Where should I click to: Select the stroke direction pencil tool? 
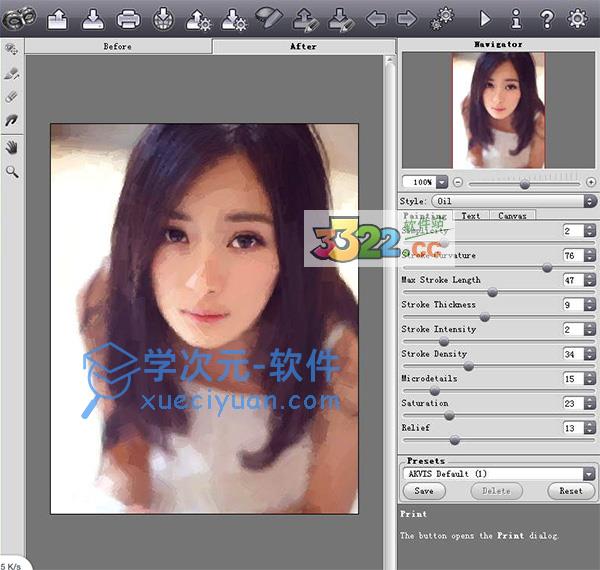pos(11,73)
